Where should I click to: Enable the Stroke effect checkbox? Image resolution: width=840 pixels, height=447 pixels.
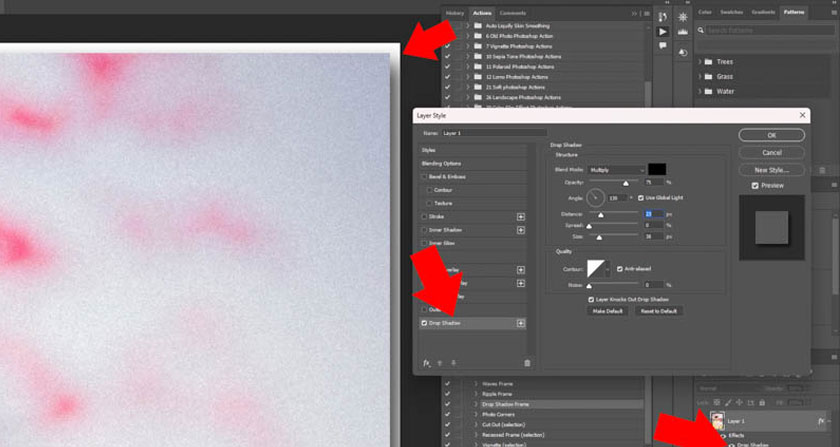[424, 217]
